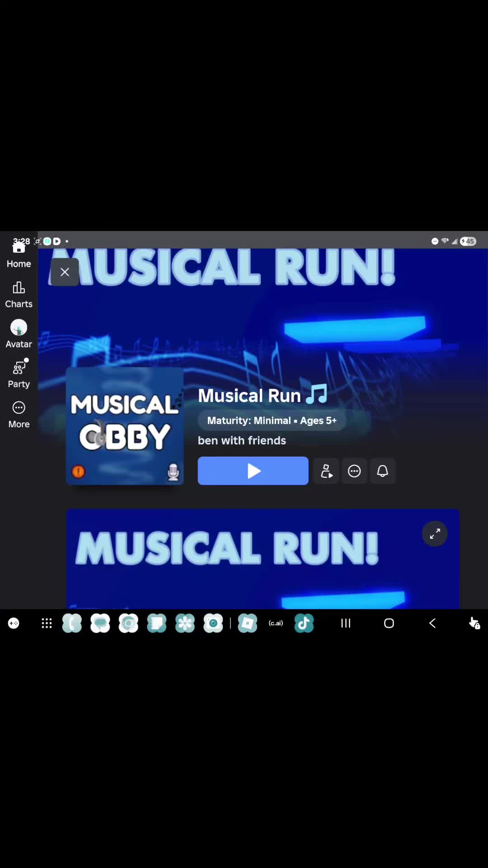This screenshot has height=868, width=488.
Task: Close the game details with the X button
Action: pyautogui.click(x=65, y=272)
